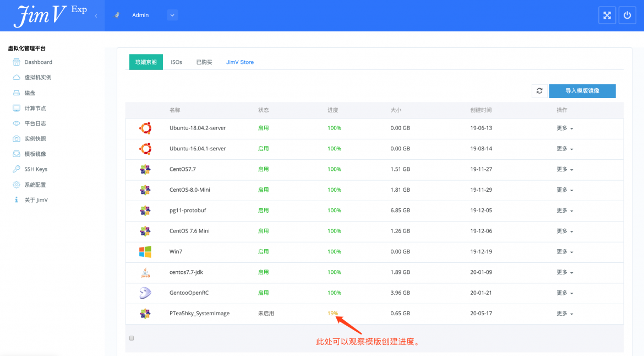Click the power logout icon
The width and height of the screenshot is (644, 356).
click(627, 15)
